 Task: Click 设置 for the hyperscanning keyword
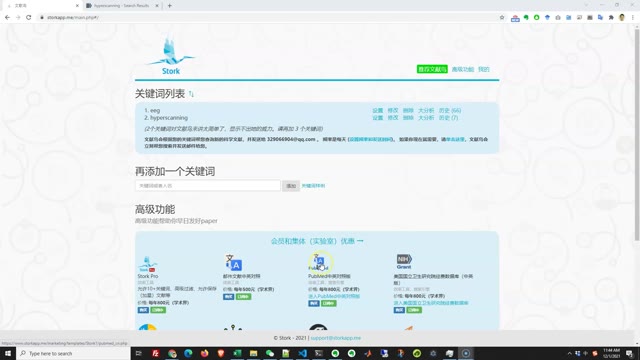(x=378, y=118)
